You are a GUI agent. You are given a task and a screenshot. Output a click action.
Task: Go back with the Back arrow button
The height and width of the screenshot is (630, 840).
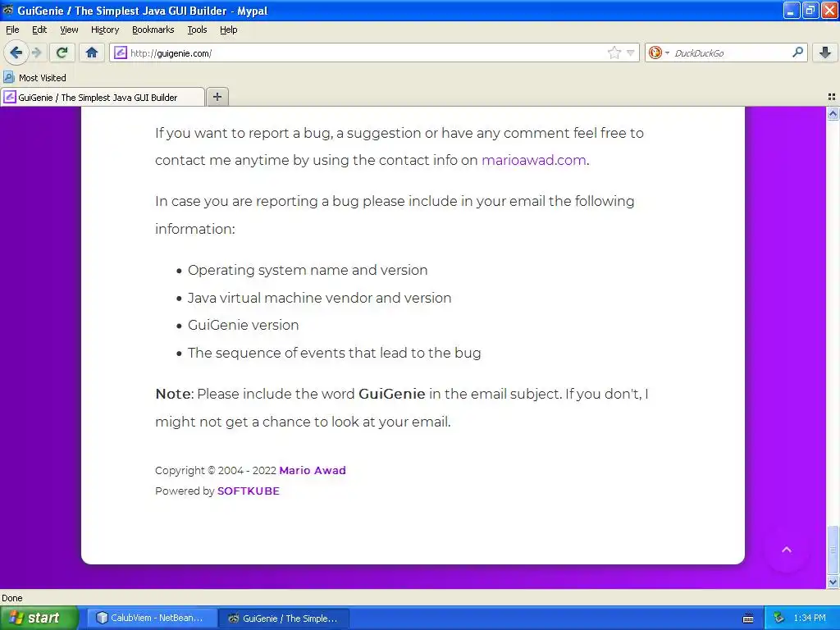point(15,52)
